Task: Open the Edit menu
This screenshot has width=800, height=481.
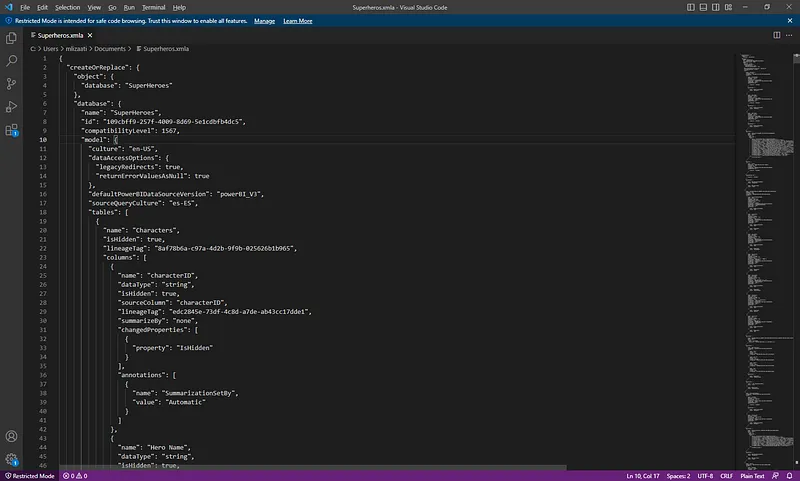Action: [42, 8]
